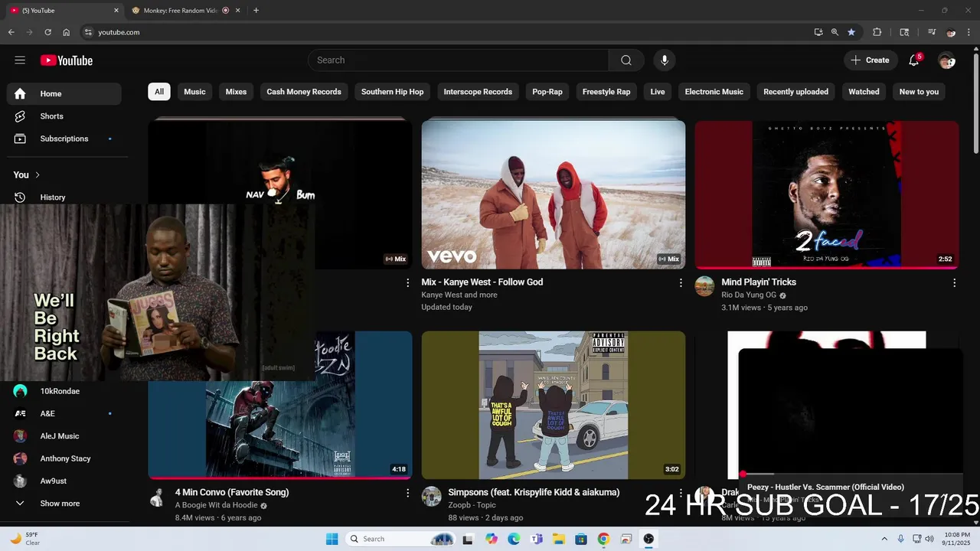Image resolution: width=980 pixels, height=551 pixels.
Task: Start voice search with microphone icon
Action: pos(665,60)
